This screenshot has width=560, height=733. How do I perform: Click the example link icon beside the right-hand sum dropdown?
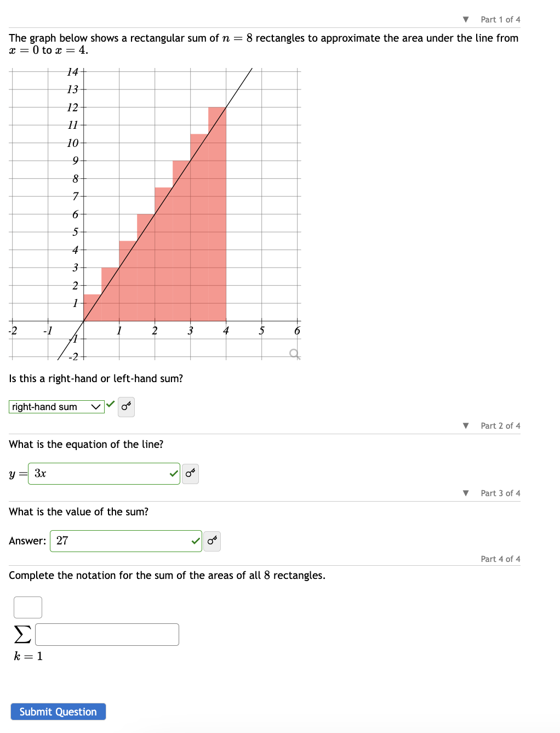click(x=125, y=407)
